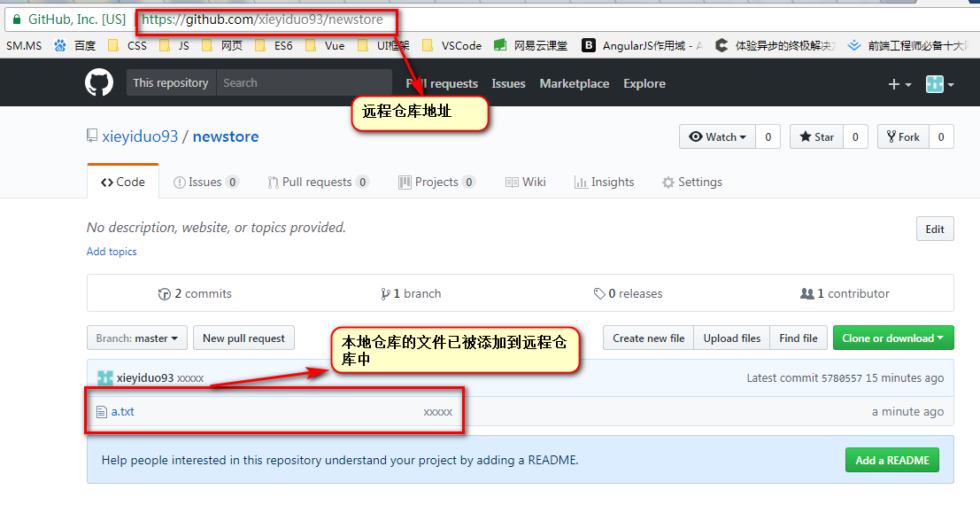Viewport: 980px width, 513px height.
Task: Click the repository book icon beside xieyiduo93
Action: [92, 136]
